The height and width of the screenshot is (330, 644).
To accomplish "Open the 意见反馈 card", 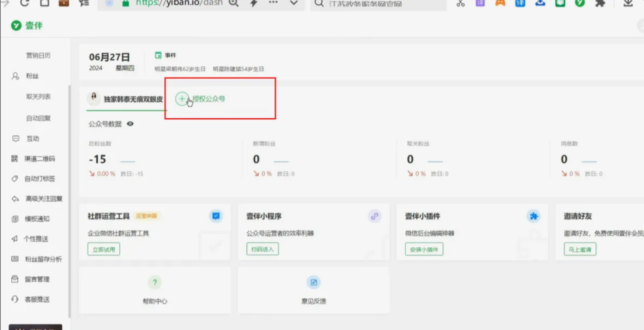I will point(314,290).
